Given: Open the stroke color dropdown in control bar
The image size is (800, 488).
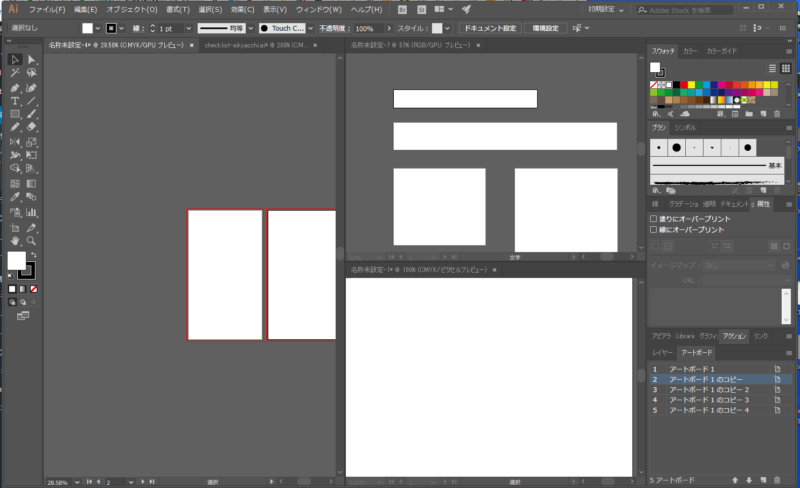Looking at the screenshot, I should [121, 29].
